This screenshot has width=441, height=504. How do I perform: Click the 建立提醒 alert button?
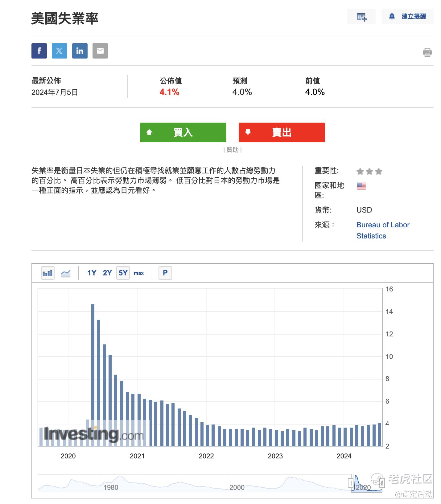click(x=408, y=16)
